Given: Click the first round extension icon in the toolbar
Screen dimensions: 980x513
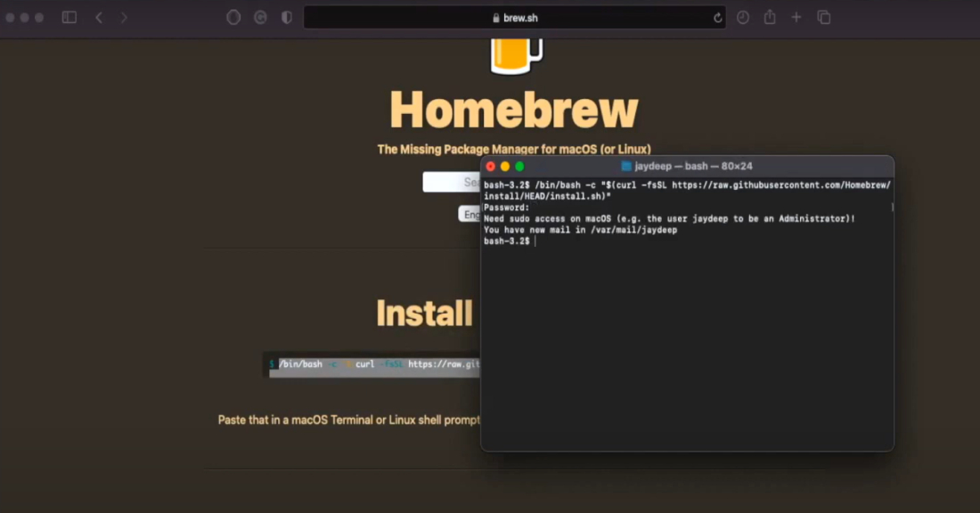Looking at the screenshot, I should click(x=233, y=18).
